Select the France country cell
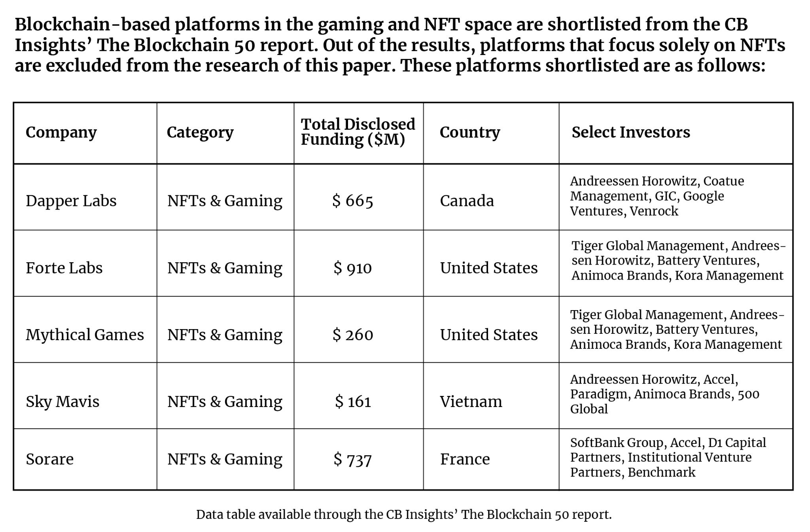The height and width of the screenshot is (532, 810). click(x=465, y=459)
